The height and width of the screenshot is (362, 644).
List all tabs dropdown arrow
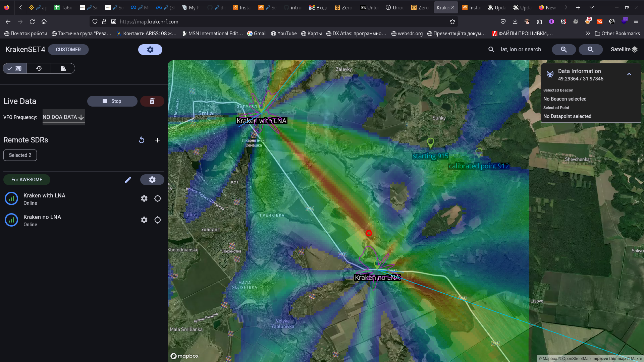[592, 7]
